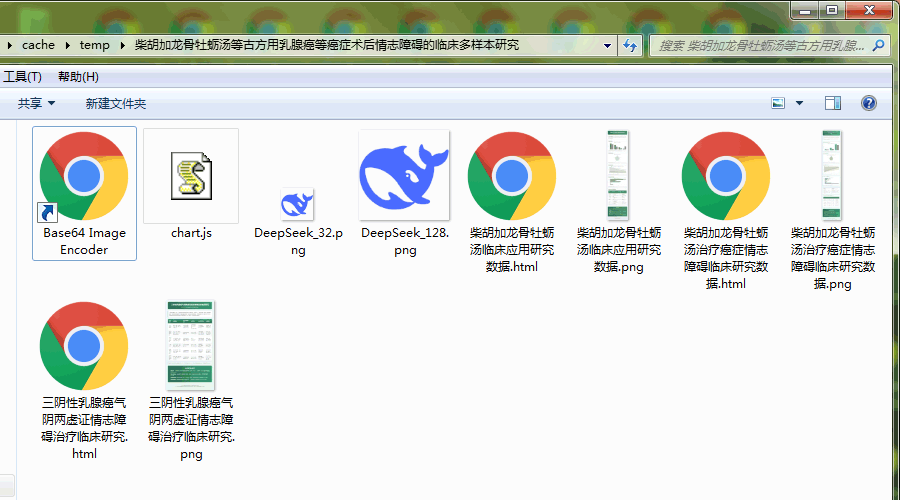Click the temp breadcrumb in address bar
The height and width of the screenshot is (500, 900).
[x=94, y=45]
